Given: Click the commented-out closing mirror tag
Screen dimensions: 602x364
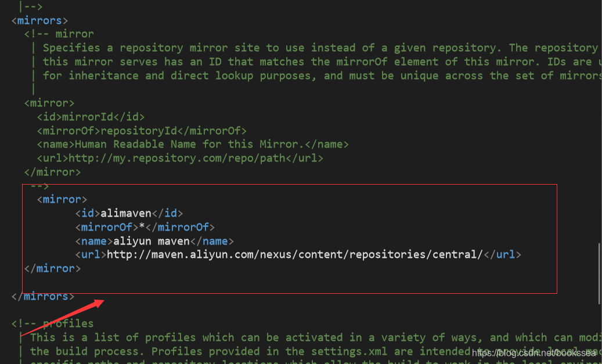Looking at the screenshot, I should pyautogui.click(x=52, y=172).
